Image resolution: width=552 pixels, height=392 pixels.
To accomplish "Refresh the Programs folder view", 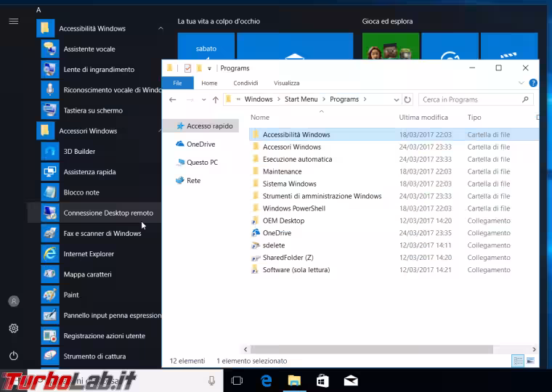I will coord(407,99).
